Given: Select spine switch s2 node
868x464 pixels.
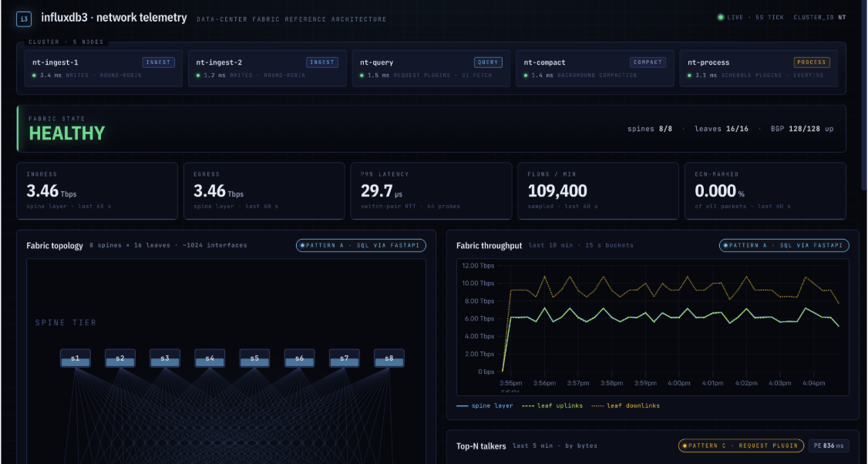Looking at the screenshot, I should tap(120, 358).
